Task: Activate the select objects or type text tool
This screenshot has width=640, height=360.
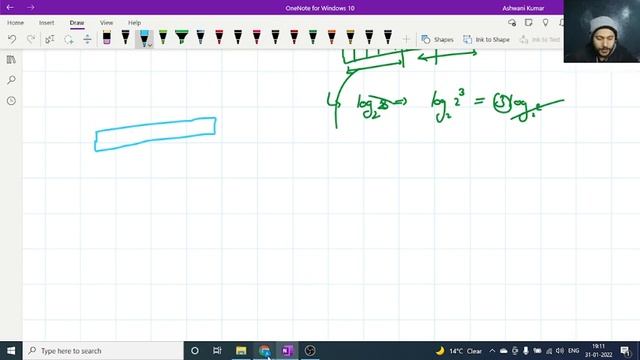Action: click(49, 39)
